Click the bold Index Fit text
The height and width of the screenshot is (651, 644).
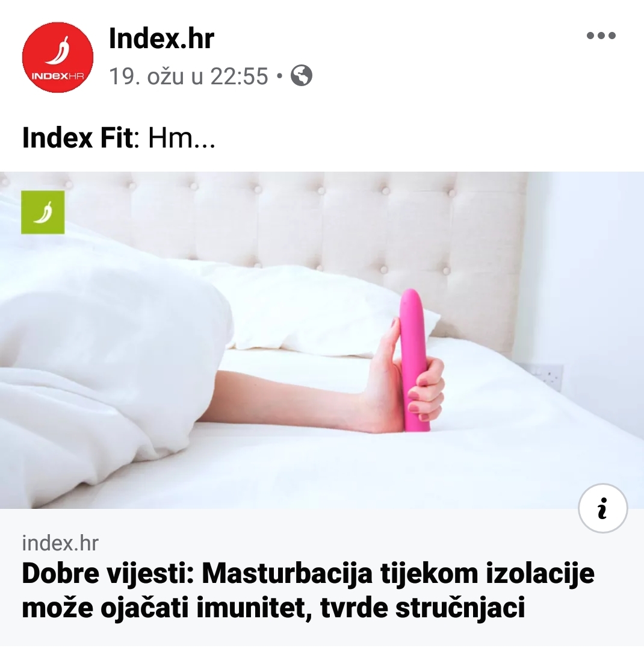[78, 138]
